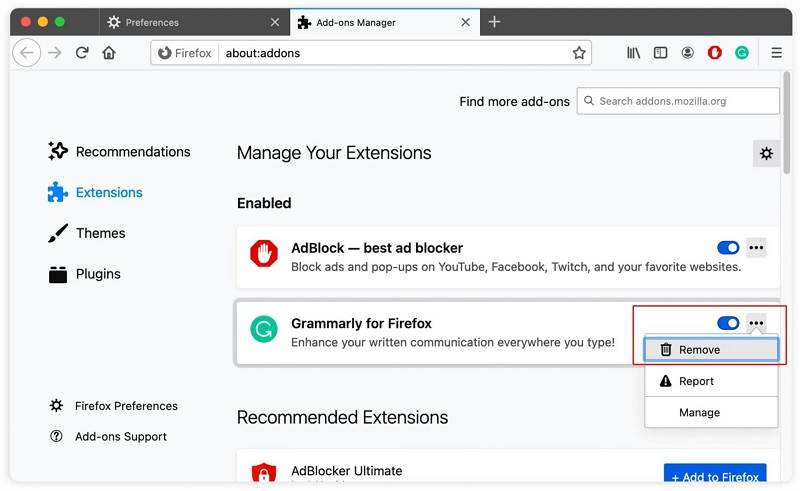800x491 pixels.
Task: Bookmark this page with the star
Action: [x=579, y=53]
